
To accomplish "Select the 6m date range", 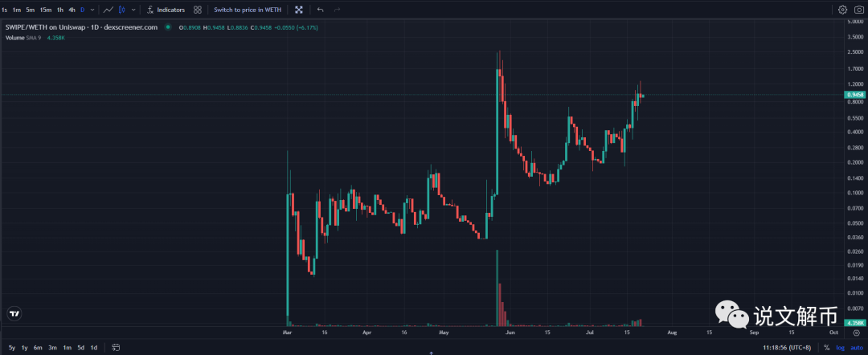I will coord(38,348).
